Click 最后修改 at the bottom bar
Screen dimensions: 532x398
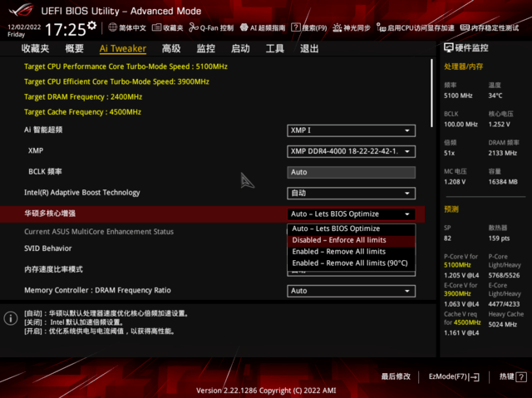pos(396,376)
